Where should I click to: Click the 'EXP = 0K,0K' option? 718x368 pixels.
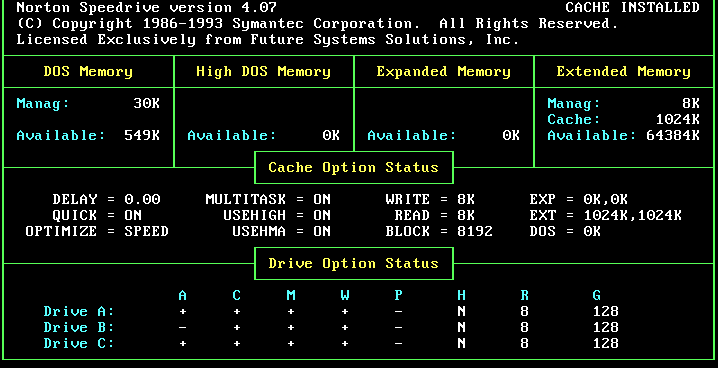[578, 200]
